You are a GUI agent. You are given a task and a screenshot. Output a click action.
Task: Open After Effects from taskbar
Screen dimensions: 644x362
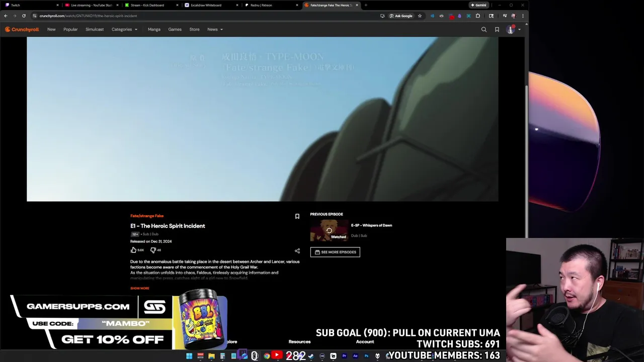(x=355, y=356)
